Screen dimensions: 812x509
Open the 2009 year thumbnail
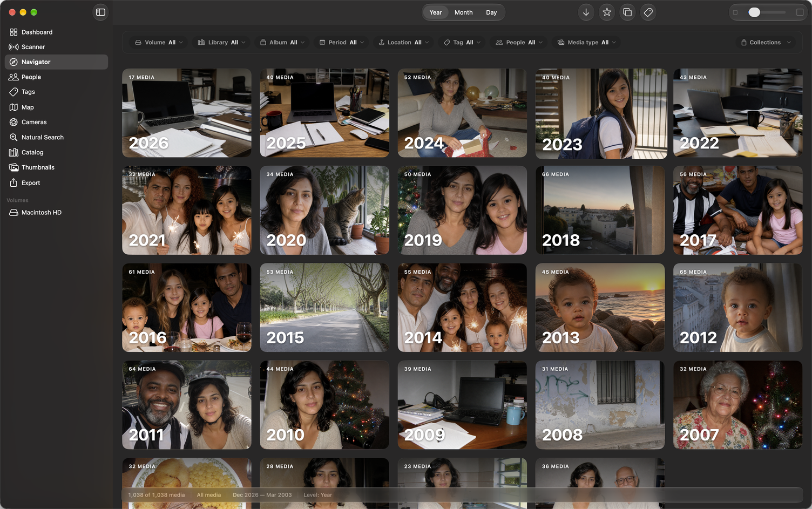pyautogui.click(x=462, y=405)
